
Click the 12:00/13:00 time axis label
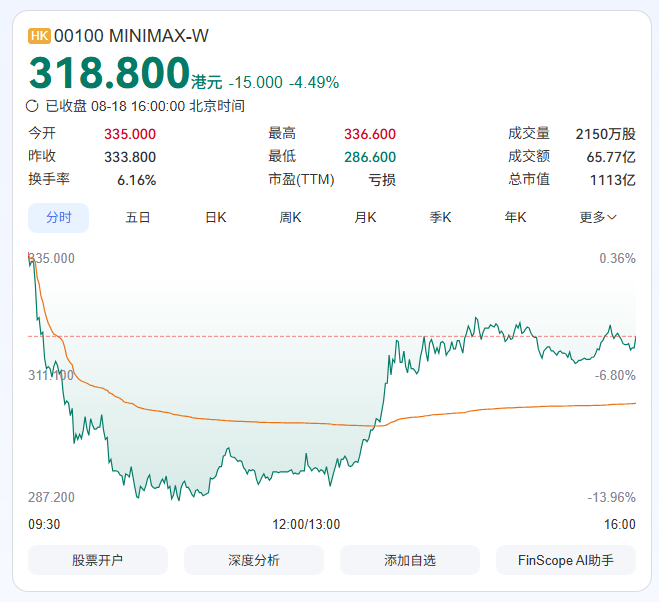pyautogui.click(x=306, y=524)
